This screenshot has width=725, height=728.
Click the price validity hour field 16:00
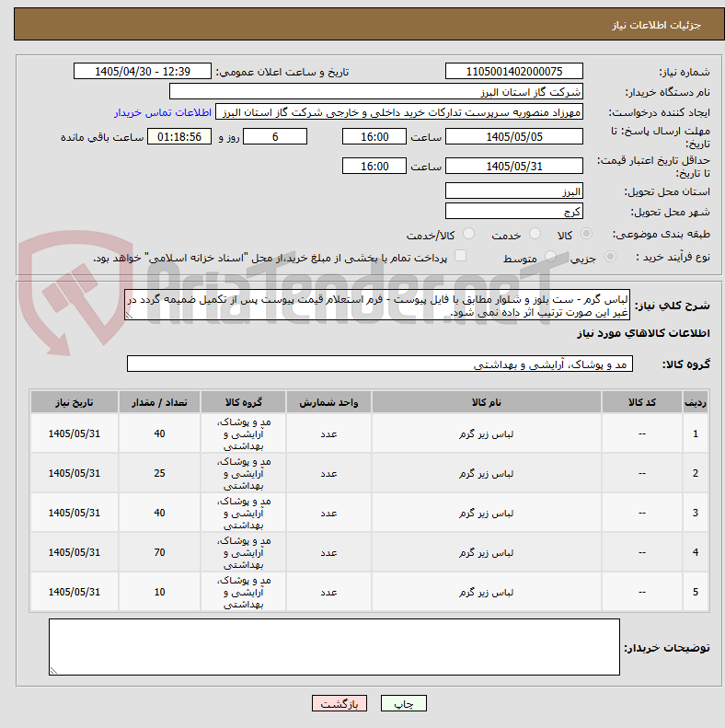coord(374,166)
